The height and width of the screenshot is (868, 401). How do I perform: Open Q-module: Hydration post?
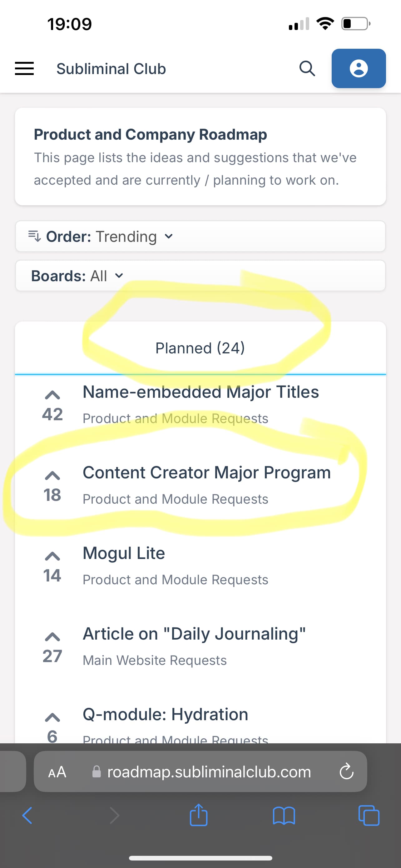pyautogui.click(x=165, y=714)
